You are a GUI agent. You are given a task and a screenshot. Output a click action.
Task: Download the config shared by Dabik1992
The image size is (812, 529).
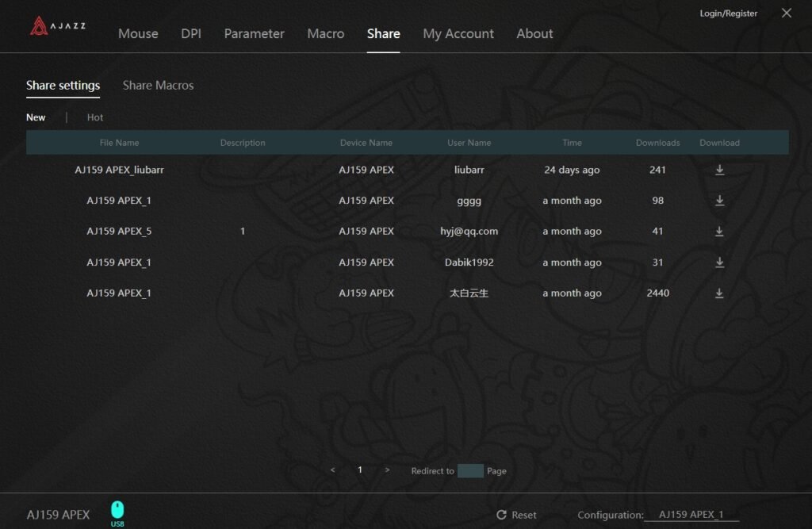coord(719,263)
